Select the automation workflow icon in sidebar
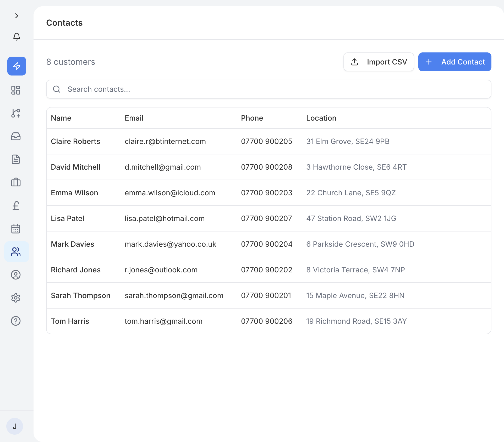 click(x=16, y=113)
